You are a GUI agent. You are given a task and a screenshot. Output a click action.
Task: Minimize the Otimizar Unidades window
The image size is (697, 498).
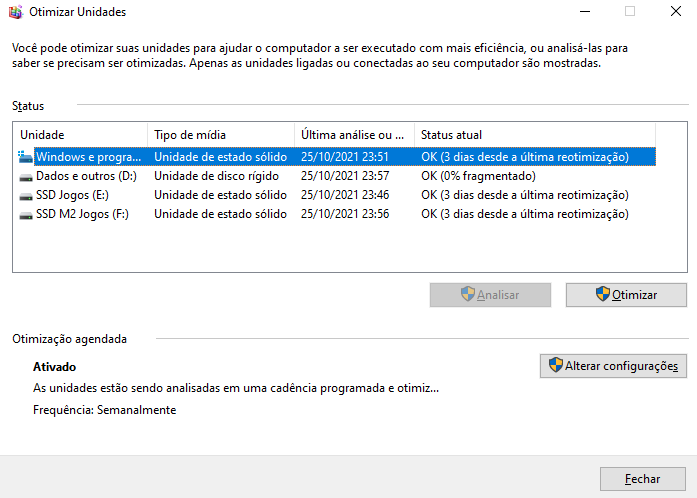pos(585,12)
